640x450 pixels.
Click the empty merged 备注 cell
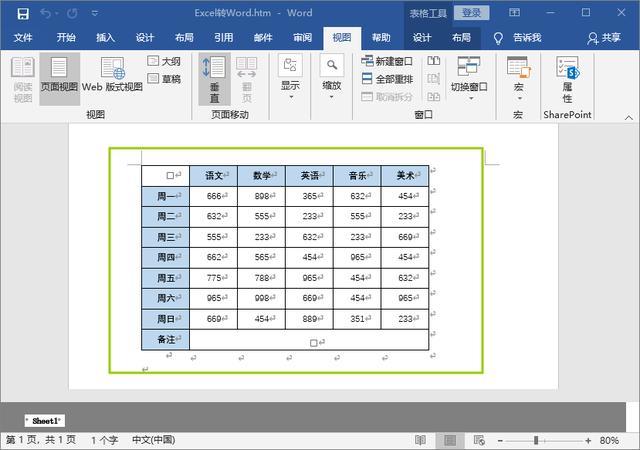[309, 340]
